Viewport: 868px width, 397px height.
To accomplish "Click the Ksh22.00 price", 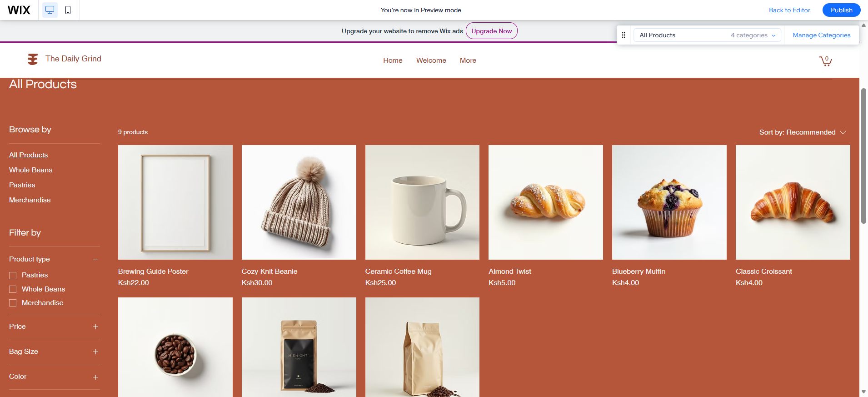I will pos(134,283).
